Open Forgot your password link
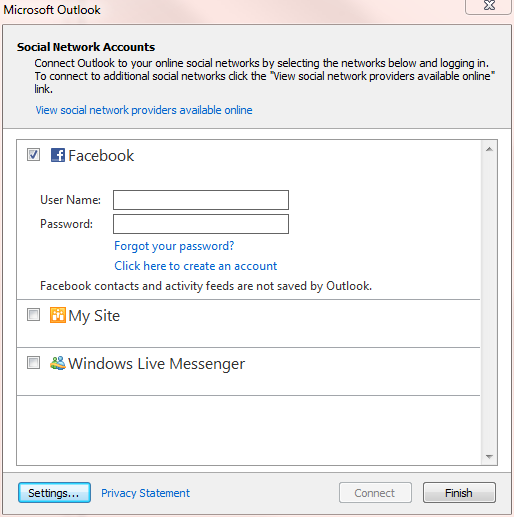 click(x=174, y=246)
